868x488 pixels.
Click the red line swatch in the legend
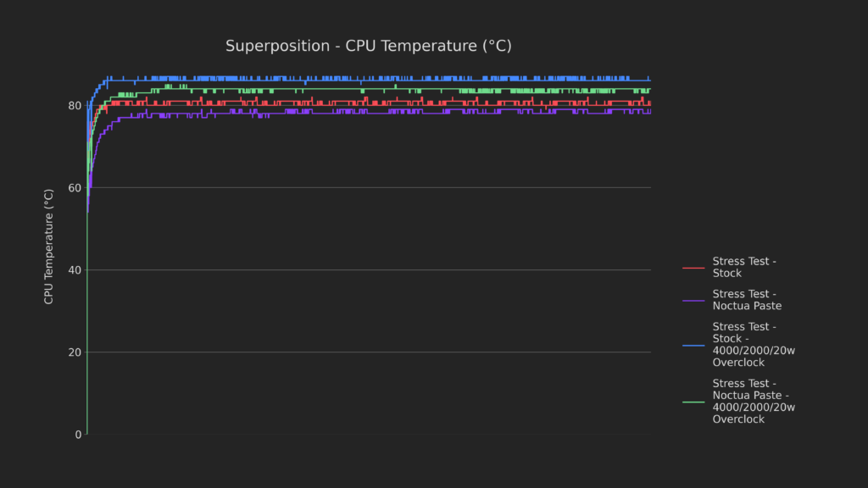(693, 268)
